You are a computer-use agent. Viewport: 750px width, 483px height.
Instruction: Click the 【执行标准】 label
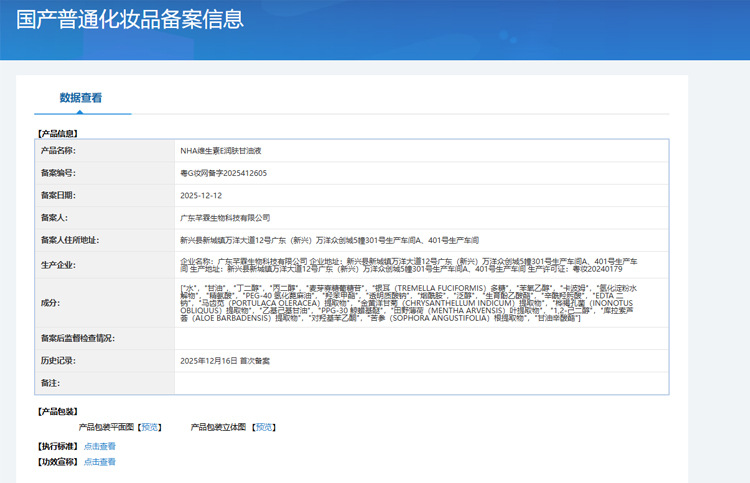[57, 446]
